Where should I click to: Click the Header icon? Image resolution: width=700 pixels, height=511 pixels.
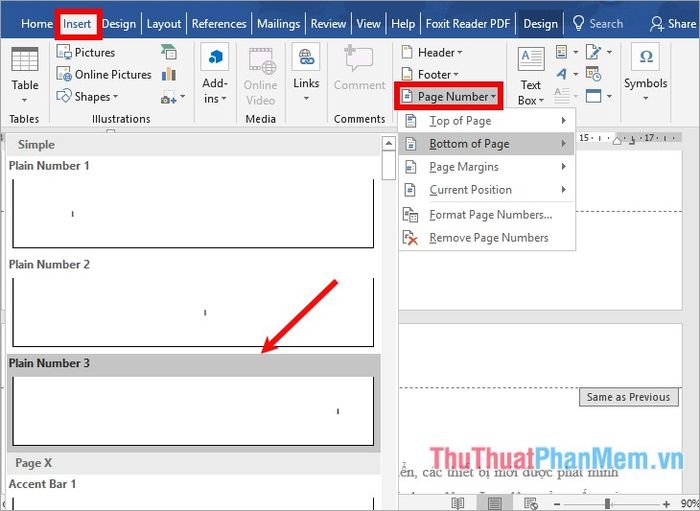pyautogui.click(x=407, y=52)
